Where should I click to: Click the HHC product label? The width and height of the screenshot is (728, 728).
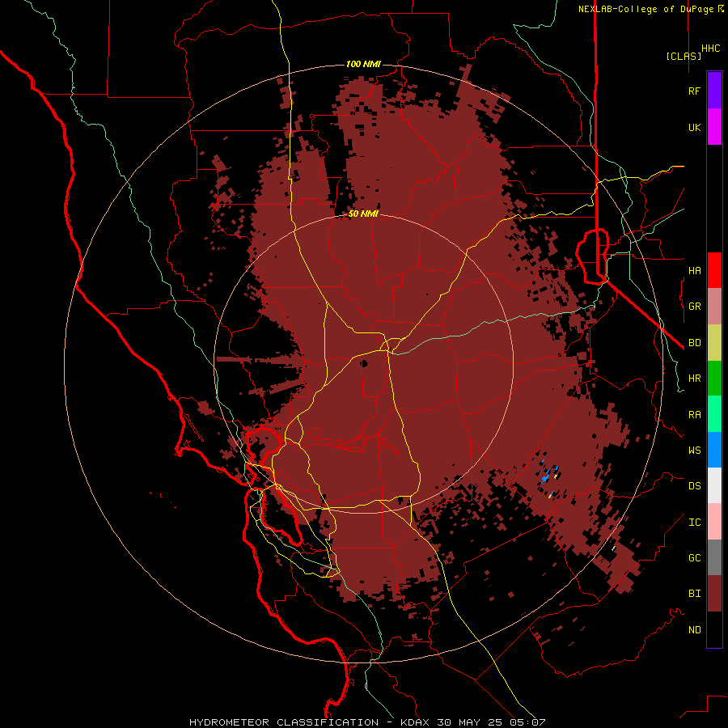point(710,49)
